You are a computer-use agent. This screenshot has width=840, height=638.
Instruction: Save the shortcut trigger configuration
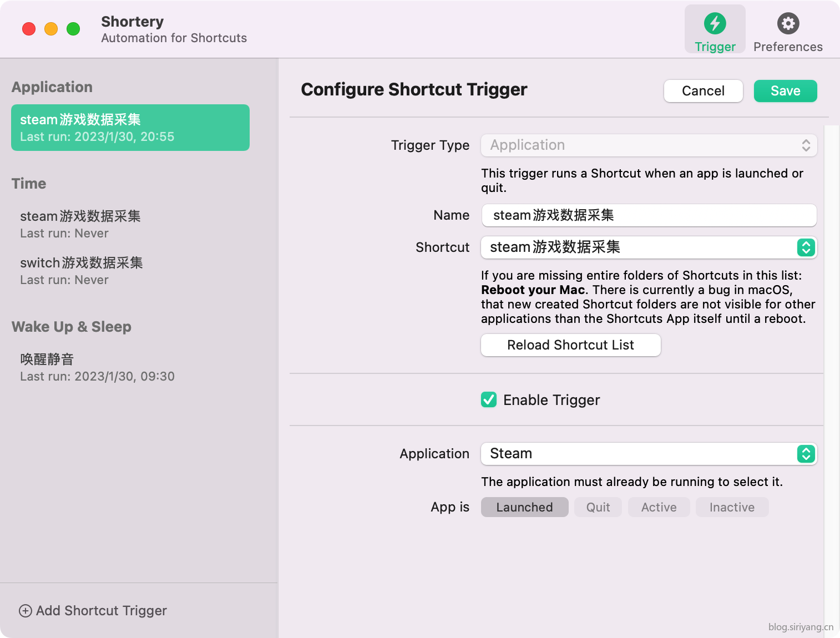pyautogui.click(x=785, y=90)
